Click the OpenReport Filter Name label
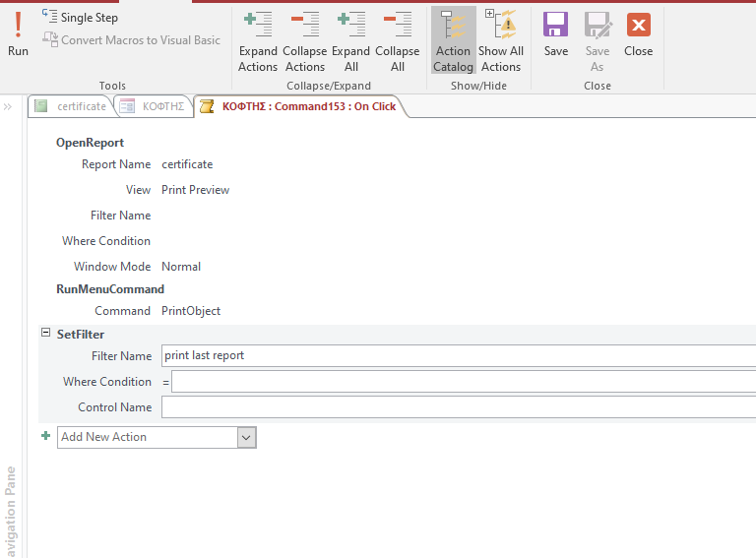Image resolution: width=756 pixels, height=558 pixels. [120, 216]
